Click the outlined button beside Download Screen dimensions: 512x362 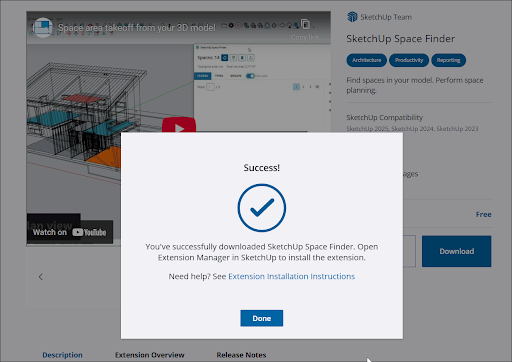(409, 251)
